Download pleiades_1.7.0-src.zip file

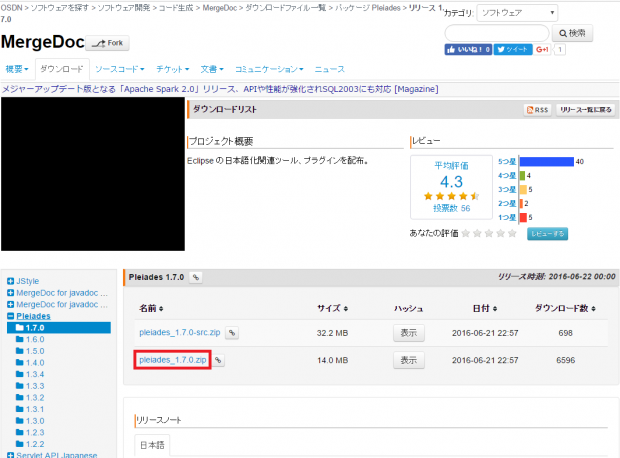click(x=180, y=333)
